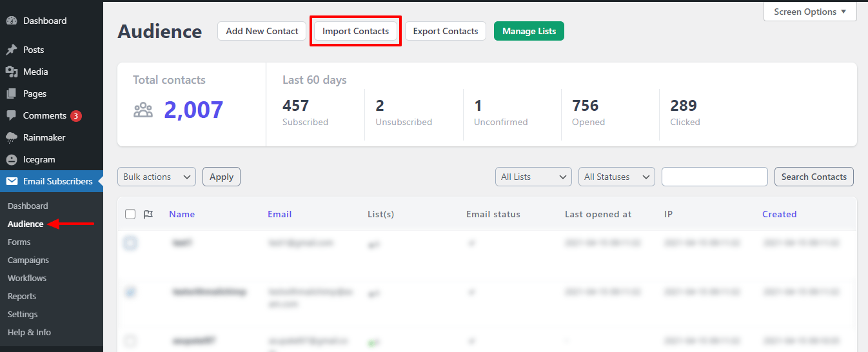This screenshot has height=352, width=868.
Task: Click the Comments speech bubble icon
Action: [12, 115]
